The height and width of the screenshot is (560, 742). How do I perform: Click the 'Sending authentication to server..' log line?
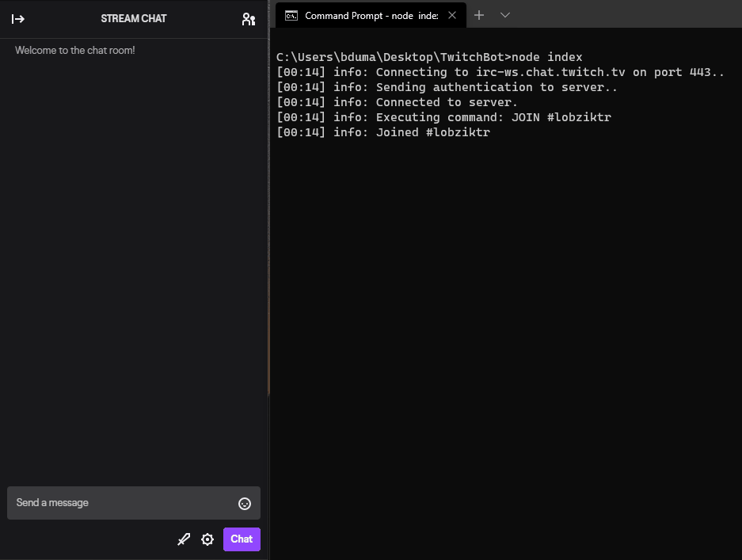click(x=447, y=87)
